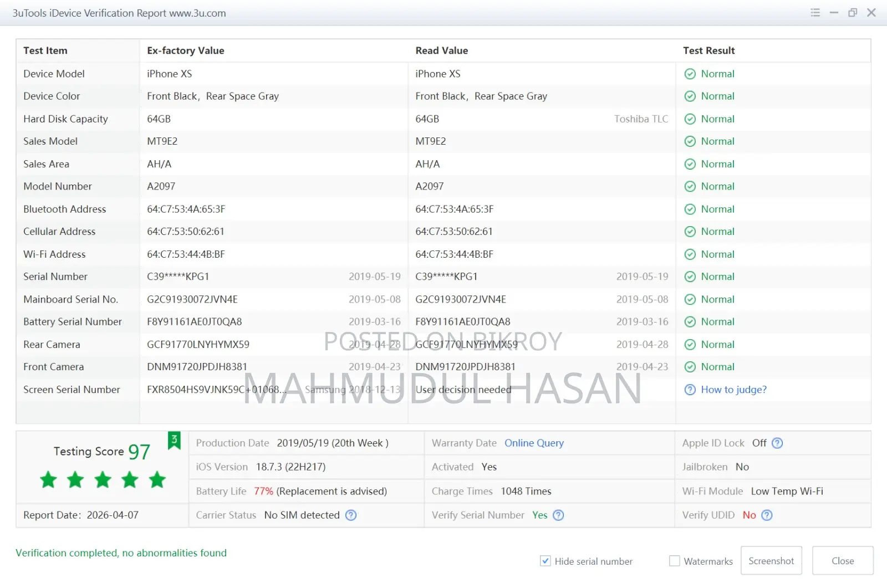This screenshot has width=887, height=588.
Task: Select the Production Date 2019/05/19 value
Action: 333,443
